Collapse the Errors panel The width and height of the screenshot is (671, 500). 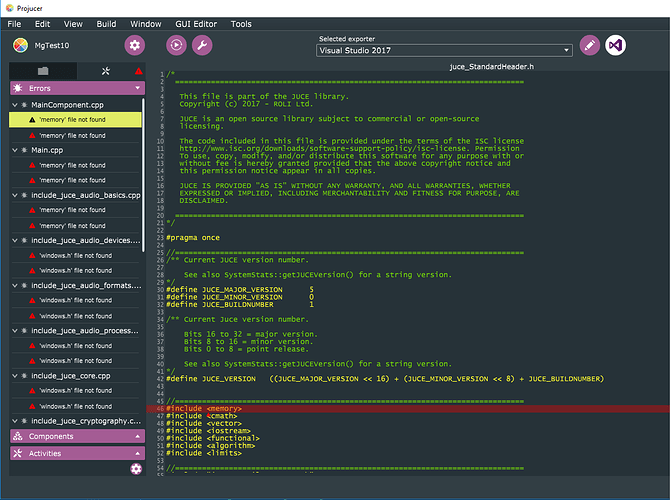click(75, 88)
